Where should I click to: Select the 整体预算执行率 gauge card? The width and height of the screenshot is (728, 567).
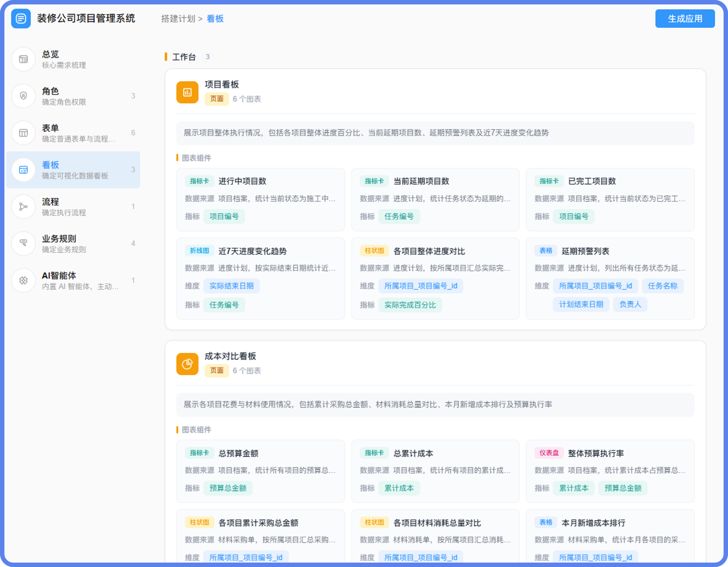click(x=610, y=471)
